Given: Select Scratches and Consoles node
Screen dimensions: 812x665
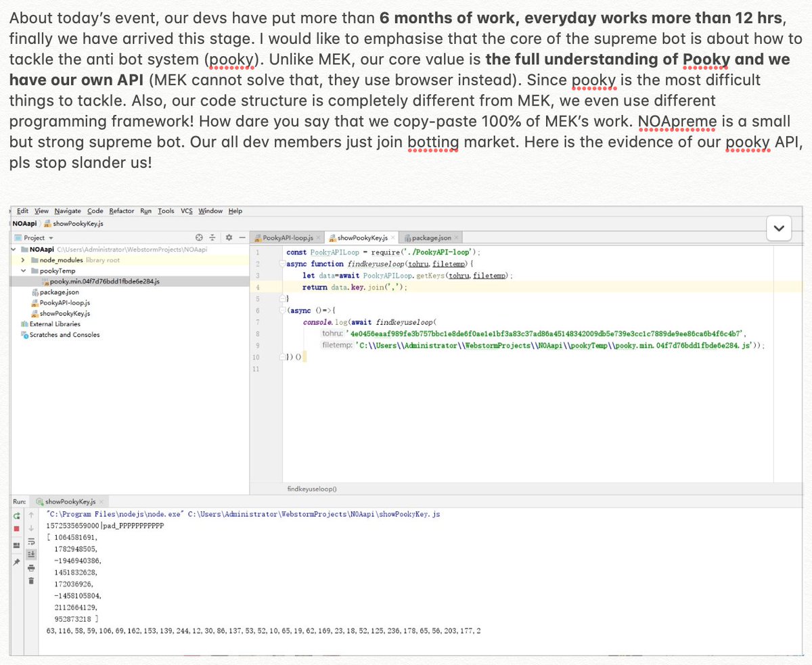Looking at the screenshot, I should 60,335.
